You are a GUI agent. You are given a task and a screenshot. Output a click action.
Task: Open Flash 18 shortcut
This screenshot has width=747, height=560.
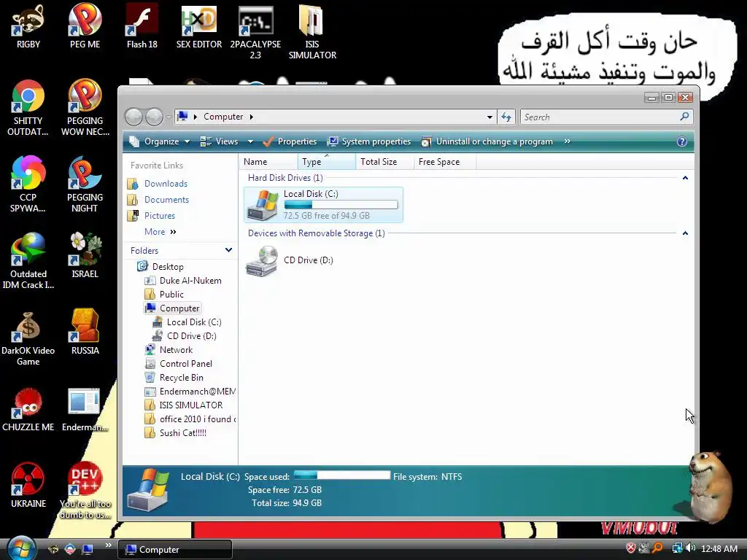coord(142,26)
